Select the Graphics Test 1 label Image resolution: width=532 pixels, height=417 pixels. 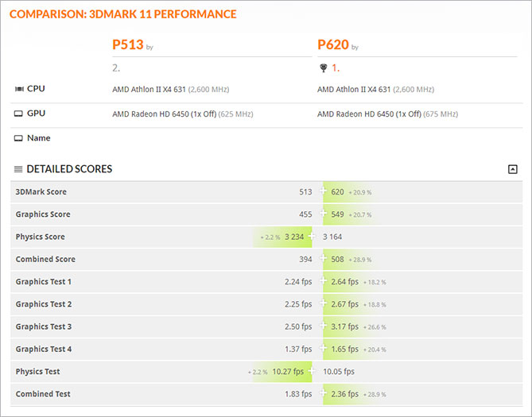coord(44,282)
